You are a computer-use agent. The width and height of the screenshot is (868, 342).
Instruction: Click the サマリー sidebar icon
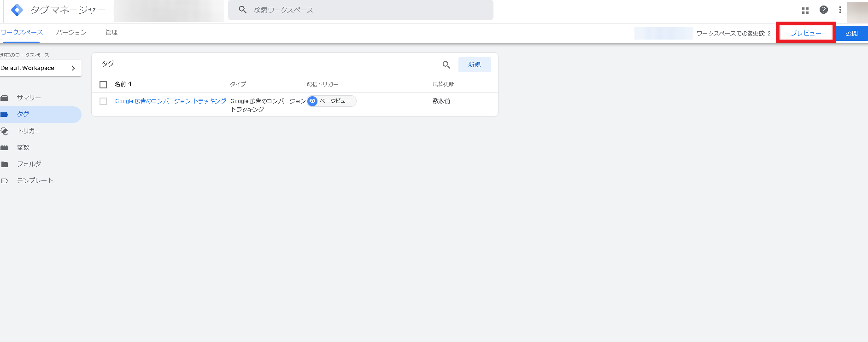pos(5,98)
